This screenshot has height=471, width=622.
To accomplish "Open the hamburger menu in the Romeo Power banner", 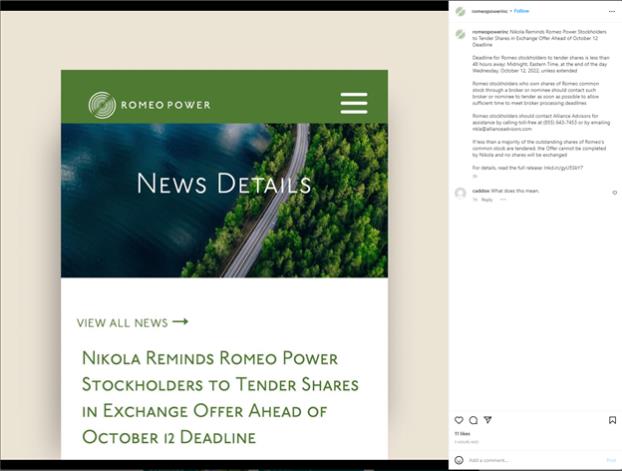I will tap(353, 103).
